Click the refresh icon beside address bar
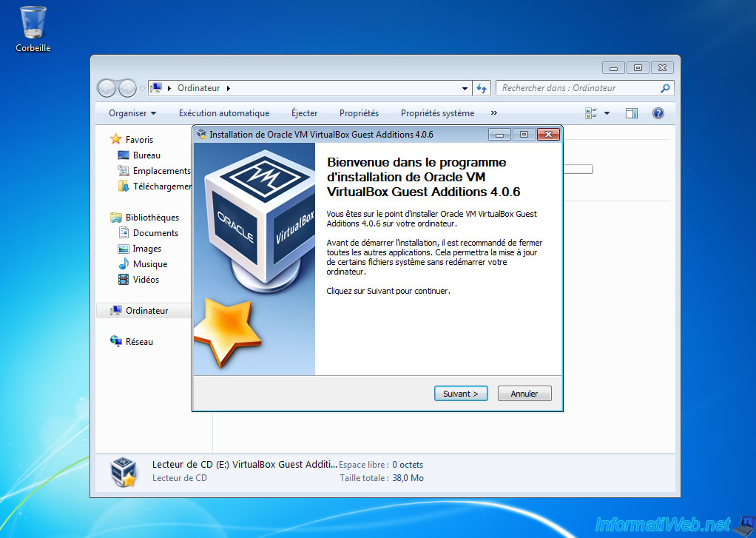This screenshot has width=756, height=538. 482,88
